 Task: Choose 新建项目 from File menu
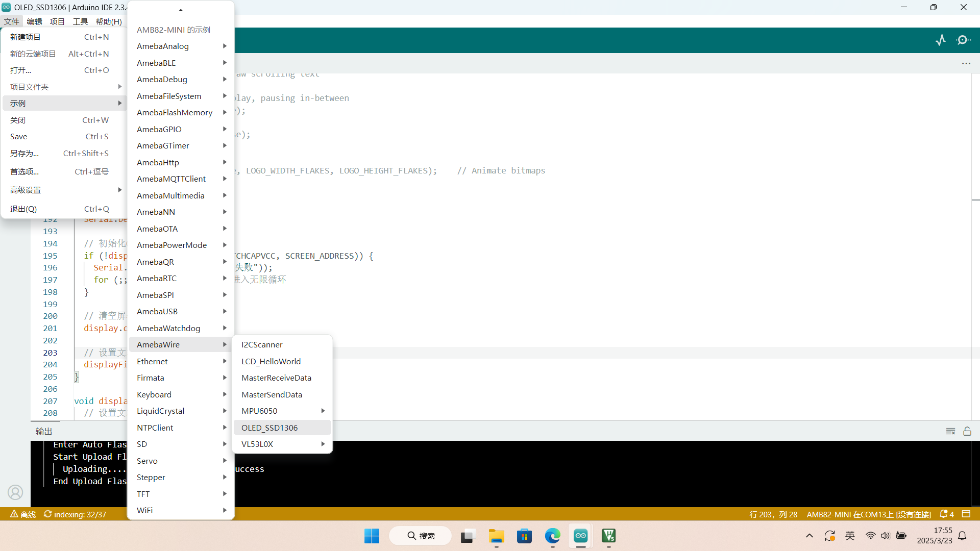click(63, 37)
